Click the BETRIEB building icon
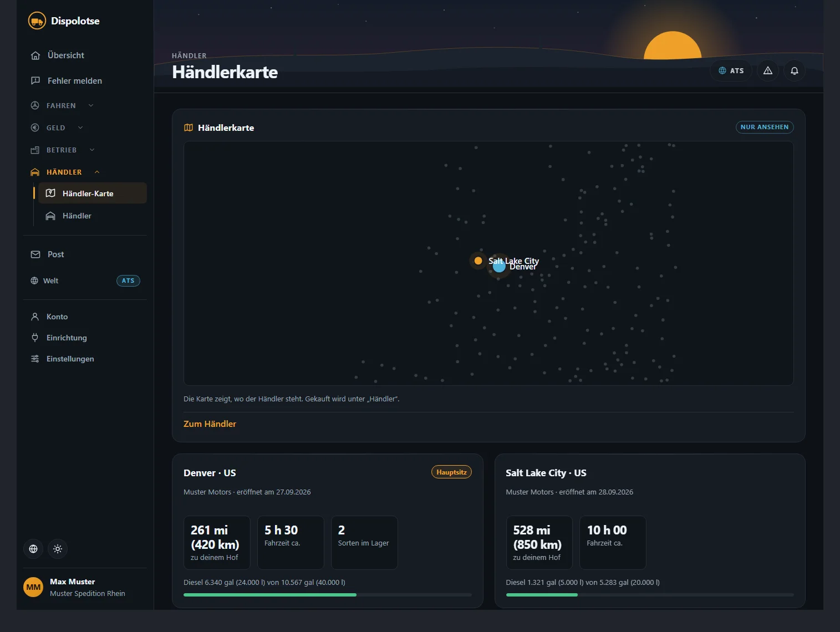 point(35,150)
